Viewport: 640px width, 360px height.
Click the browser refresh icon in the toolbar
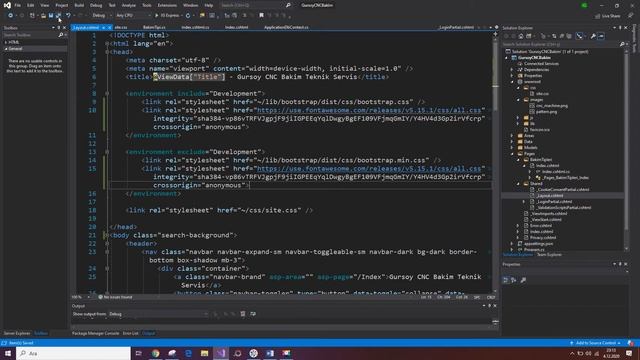coord(188,16)
